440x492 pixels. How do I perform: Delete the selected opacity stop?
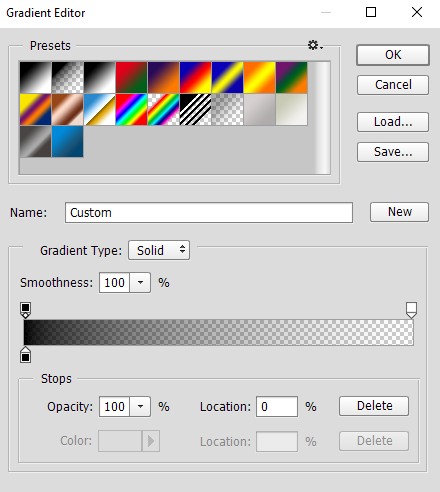pyautogui.click(x=374, y=406)
